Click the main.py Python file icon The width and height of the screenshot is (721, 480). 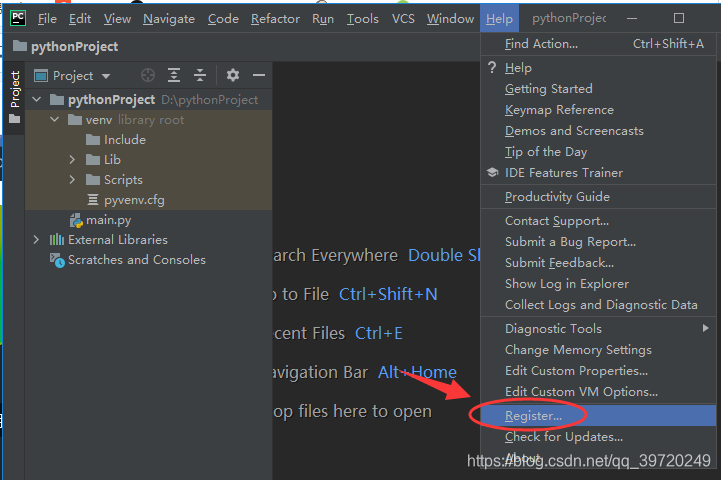click(76, 220)
